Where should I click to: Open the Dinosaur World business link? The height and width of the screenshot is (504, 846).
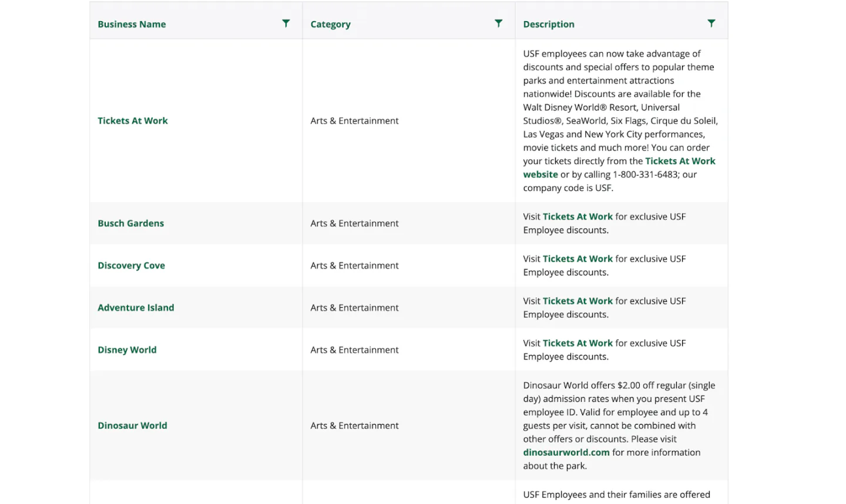(132, 425)
